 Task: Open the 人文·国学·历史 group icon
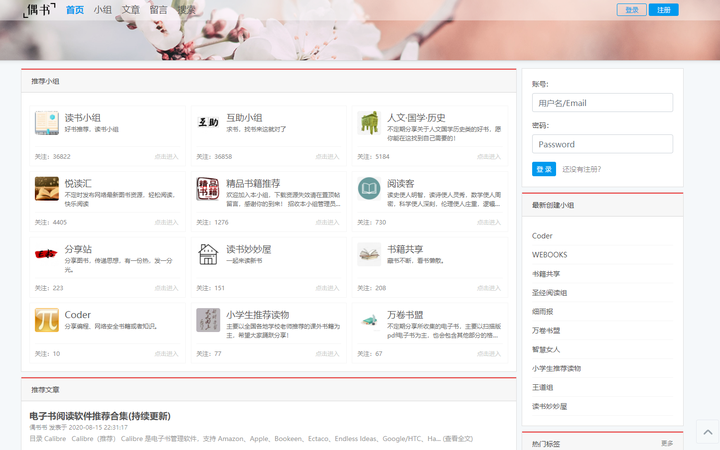[x=369, y=123]
